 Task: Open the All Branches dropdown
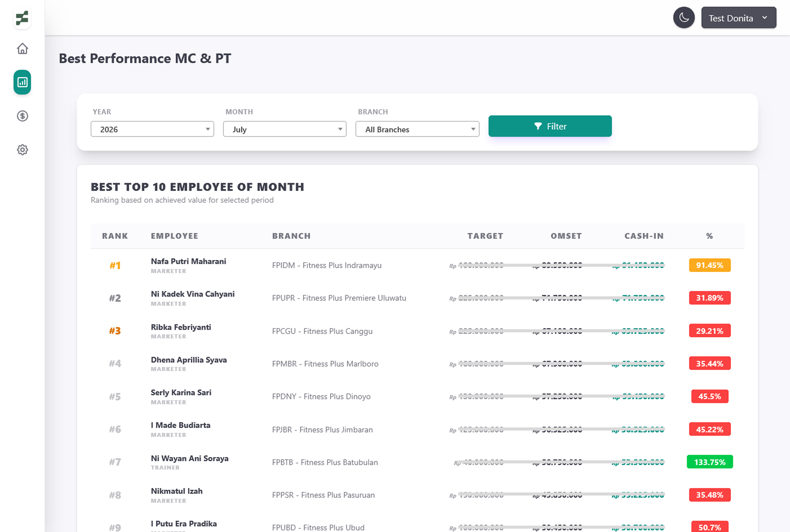coord(417,129)
